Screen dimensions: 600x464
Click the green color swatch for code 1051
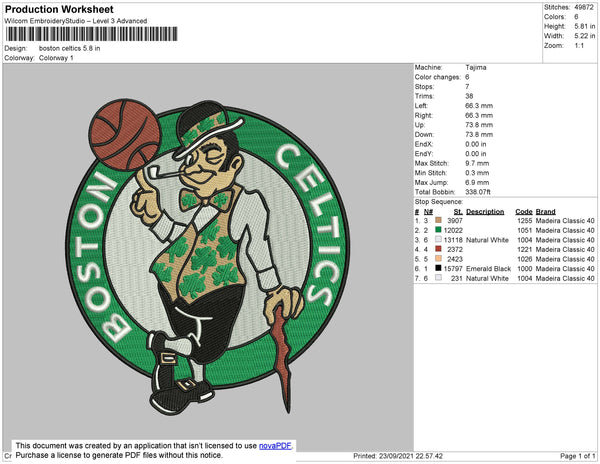coord(438,230)
